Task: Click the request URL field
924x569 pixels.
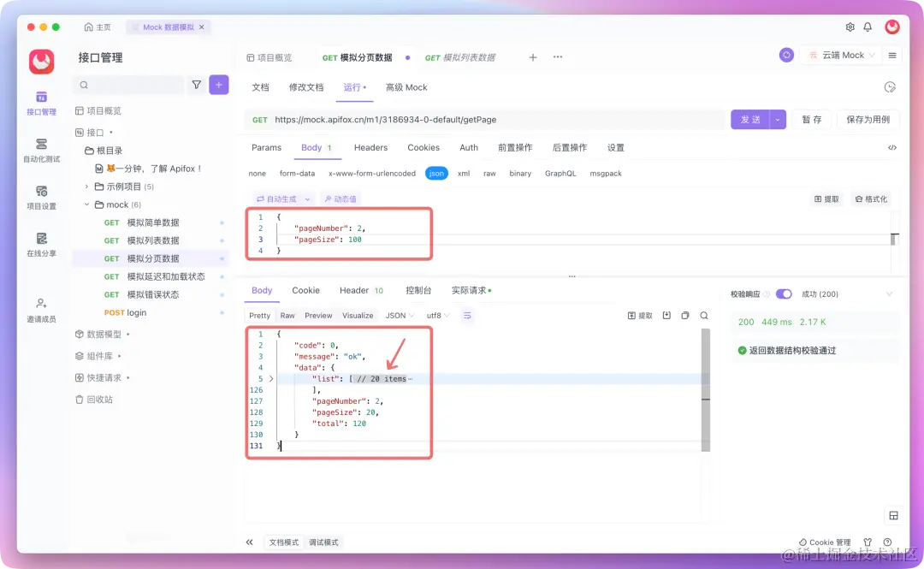Action: coord(484,119)
